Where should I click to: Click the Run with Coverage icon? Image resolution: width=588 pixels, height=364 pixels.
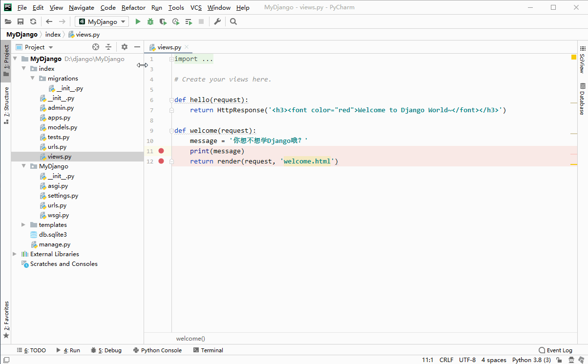(163, 21)
